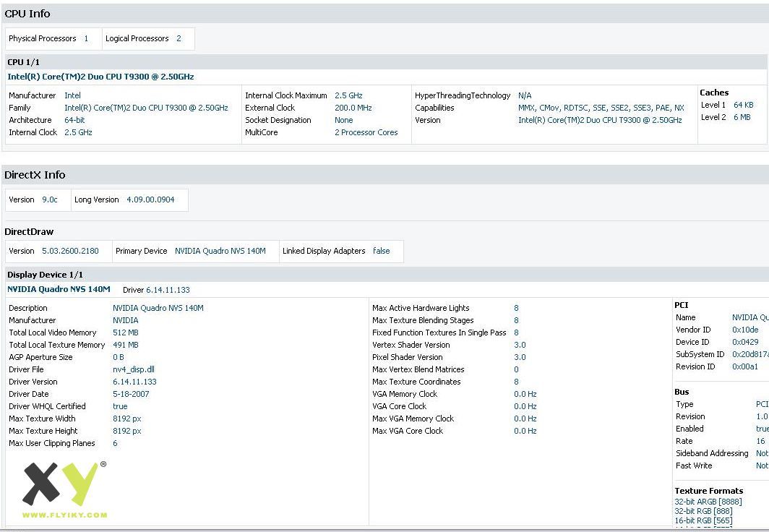This screenshot has height=532, width=769.
Task: Select the Socket Designation value "None"
Action: (344, 120)
